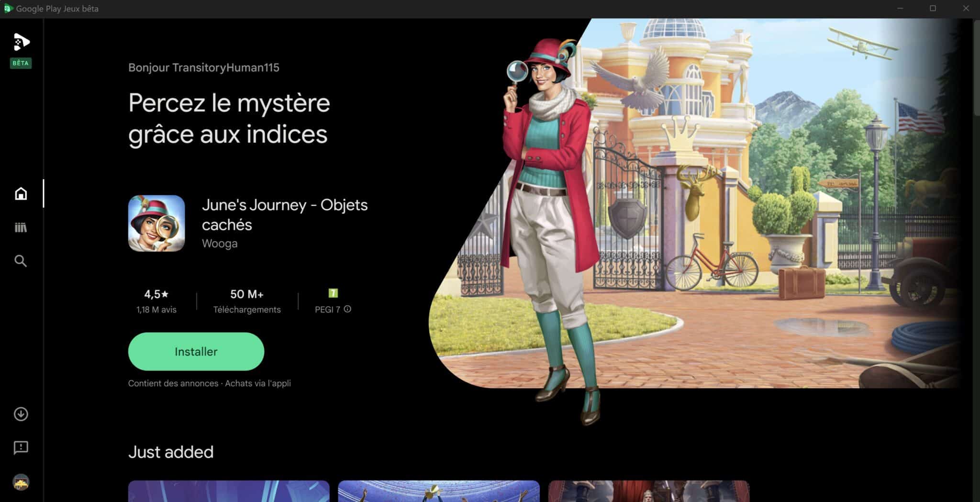The image size is (980, 502).
Task: Click the BÊTA badge under the logo
Action: [21, 63]
